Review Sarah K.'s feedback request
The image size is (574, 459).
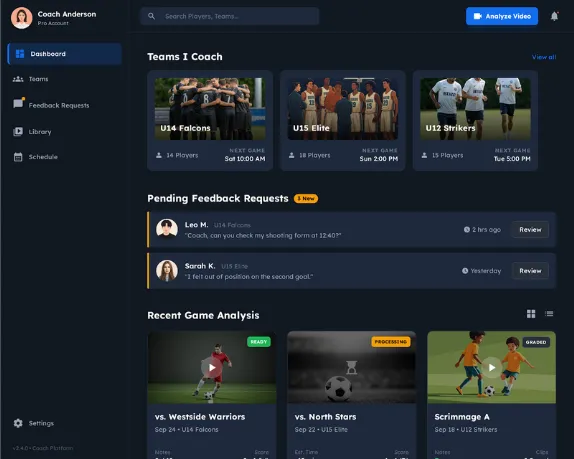coord(530,271)
